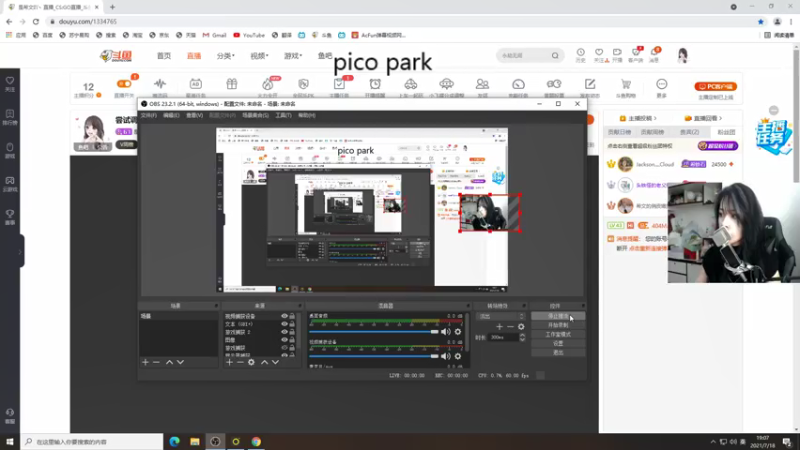The width and height of the screenshot is (800, 450).
Task: Expand the 分类 dropdown in Douyu navigation
Action: click(226, 56)
